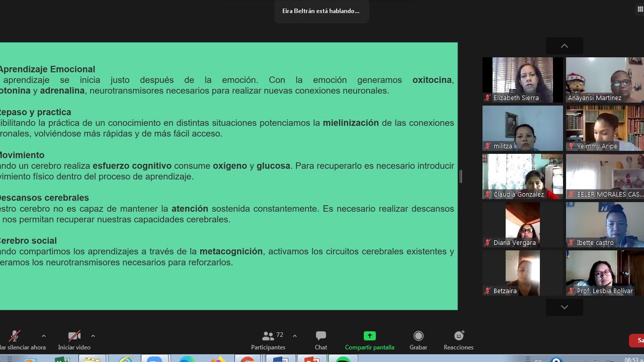
Task: Expand audio options arrow beside microphone
Action: [44, 336]
